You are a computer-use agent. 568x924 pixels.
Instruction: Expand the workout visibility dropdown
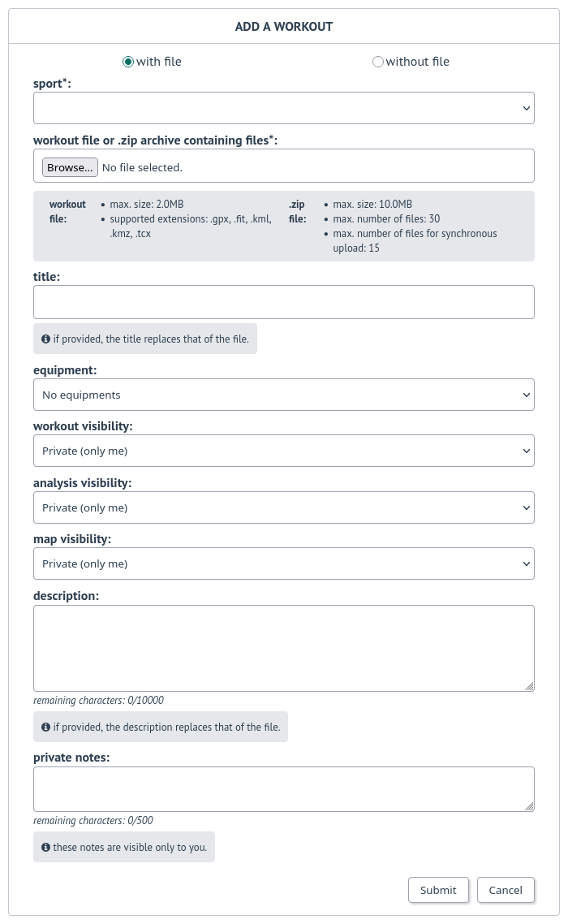click(x=284, y=451)
